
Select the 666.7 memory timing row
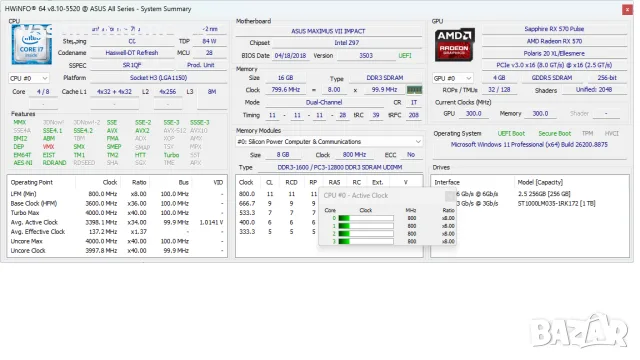click(278, 203)
